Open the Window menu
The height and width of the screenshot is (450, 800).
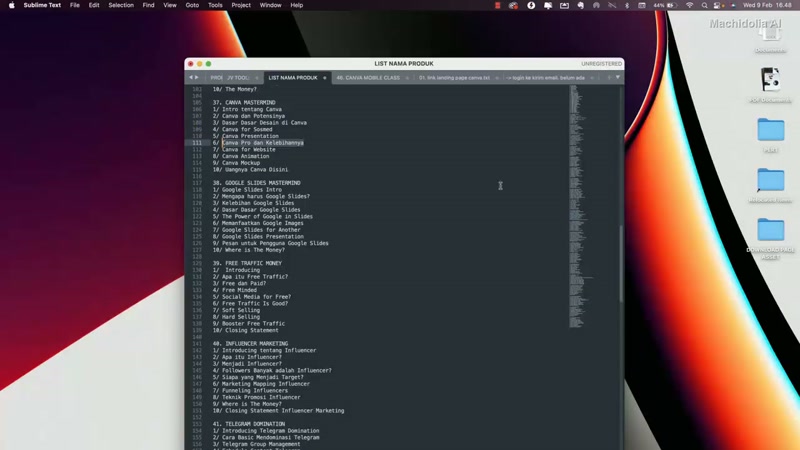(x=270, y=5)
